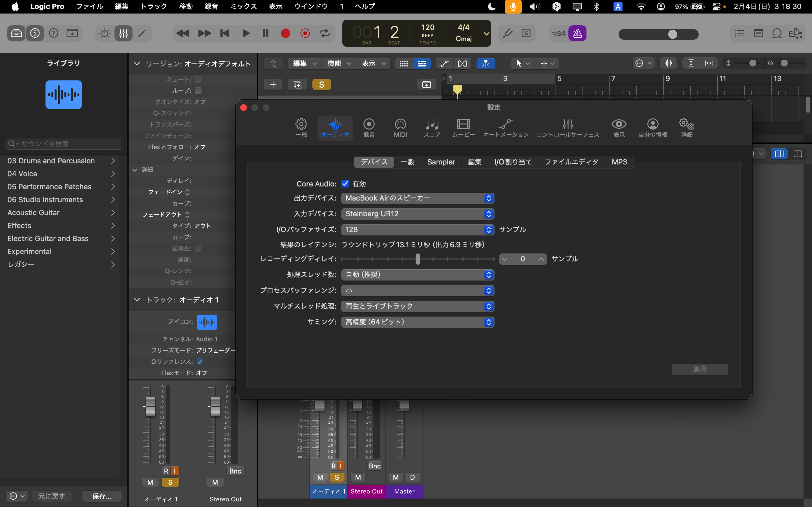Viewport: 812px width, 507px height.
Task: Uncheck the Core Audio 有効 checkbox
Action: click(x=345, y=184)
